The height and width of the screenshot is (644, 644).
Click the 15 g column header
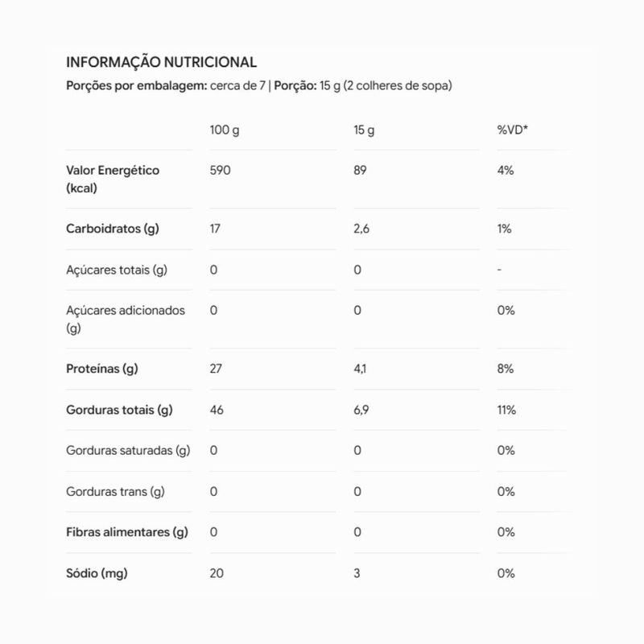(x=364, y=130)
